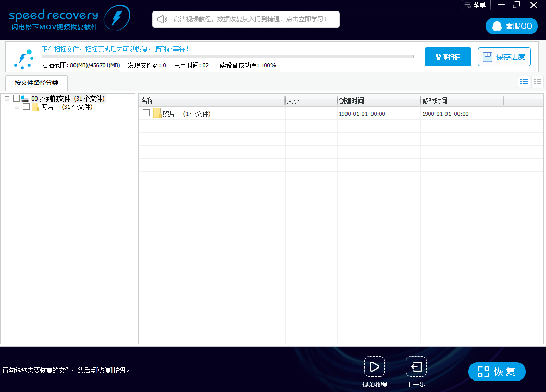The height and width of the screenshot is (392, 546).
Task: Open the 客服QQ customer service chat
Action: pyautogui.click(x=512, y=26)
